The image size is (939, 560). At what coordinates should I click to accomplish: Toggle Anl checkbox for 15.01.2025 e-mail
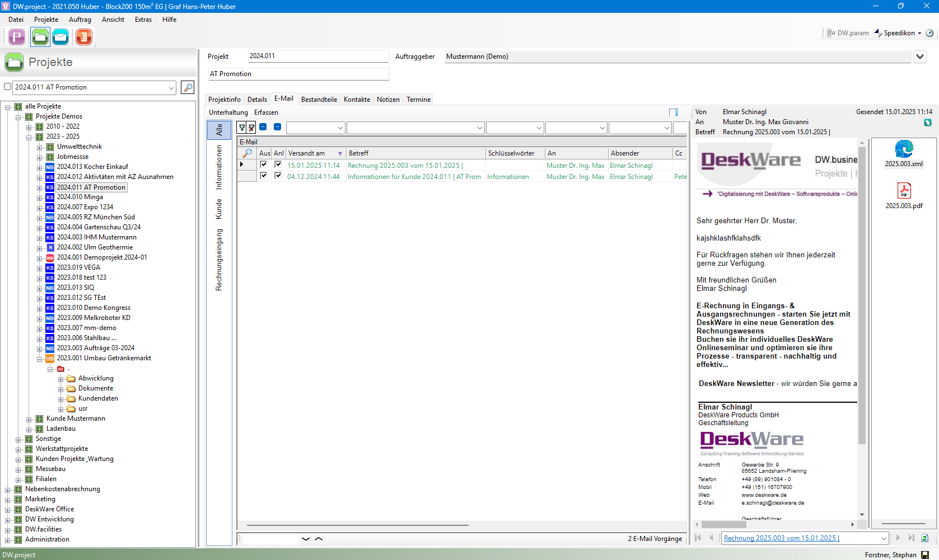point(278,164)
